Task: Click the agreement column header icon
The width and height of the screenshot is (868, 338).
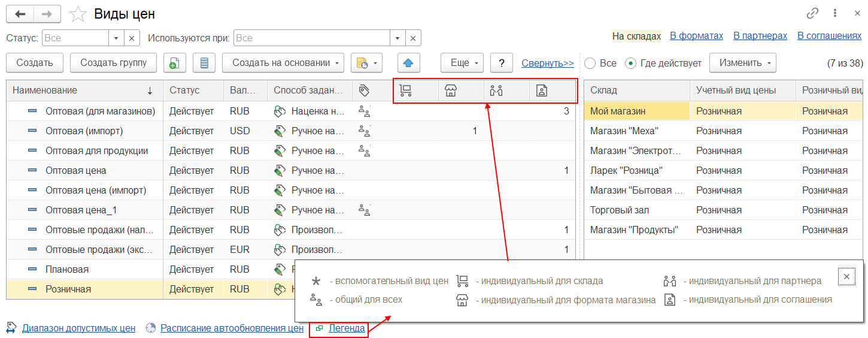Action: (x=541, y=90)
